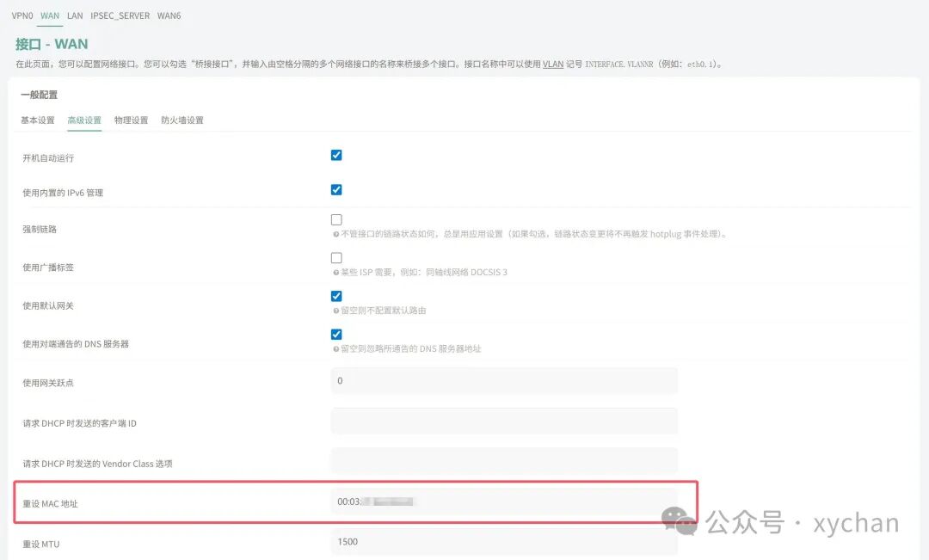Switch to the VPN0 interface tab
929x560 pixels.
tap(22, 16)
